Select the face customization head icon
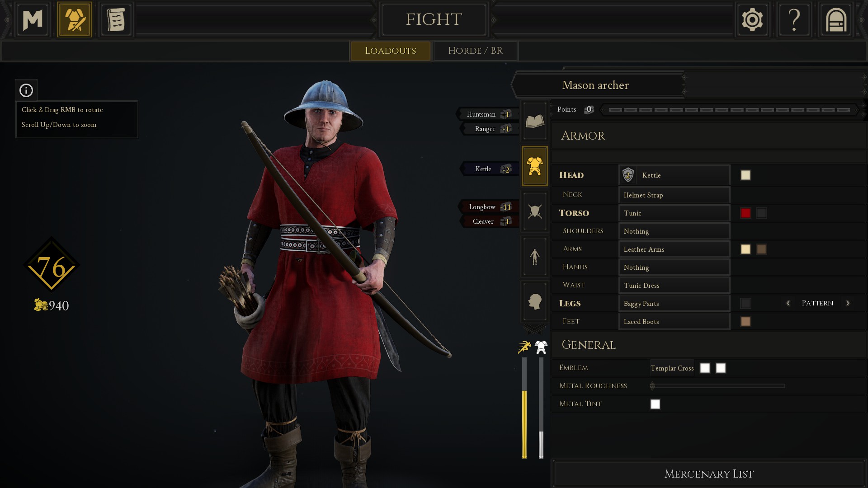Screen dimensions: 868x488 (535, 301)
